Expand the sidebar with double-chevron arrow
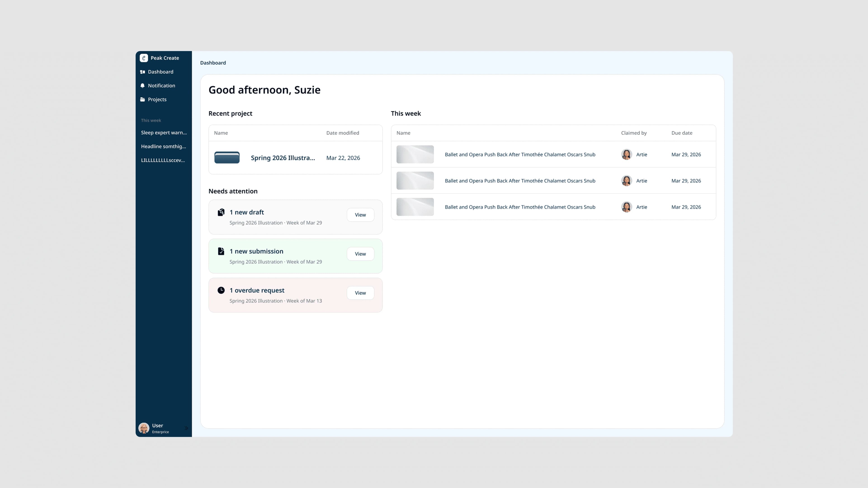 pyautogui.click(x=186, y=428)
